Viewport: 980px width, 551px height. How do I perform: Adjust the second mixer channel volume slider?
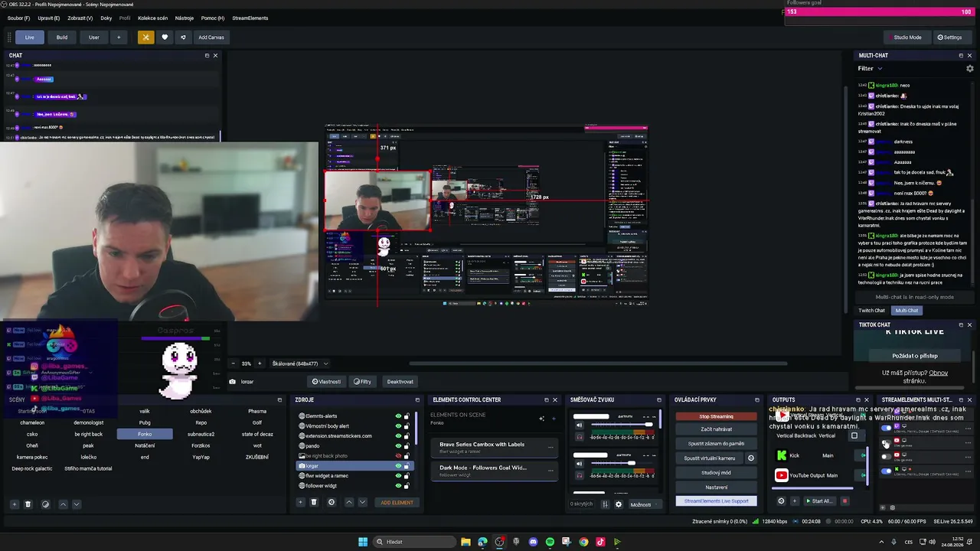tap(621, 464)
